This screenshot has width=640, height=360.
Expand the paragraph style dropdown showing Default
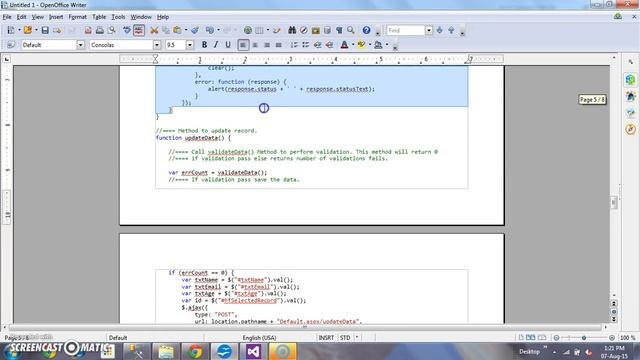[80, 45]
